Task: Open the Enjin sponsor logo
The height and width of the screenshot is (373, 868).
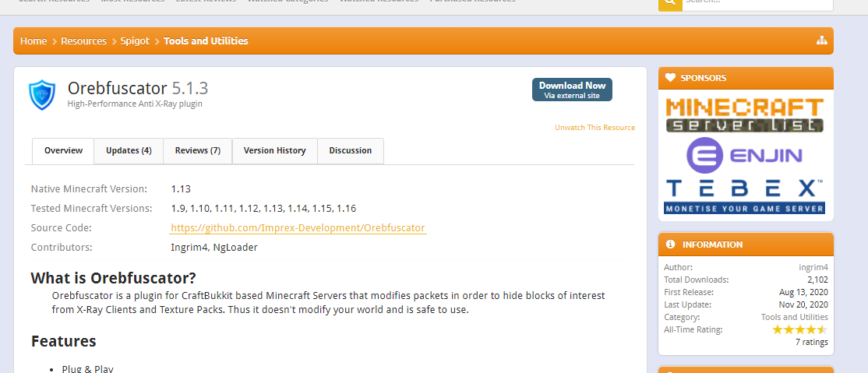Action: (x=744, y=156)
